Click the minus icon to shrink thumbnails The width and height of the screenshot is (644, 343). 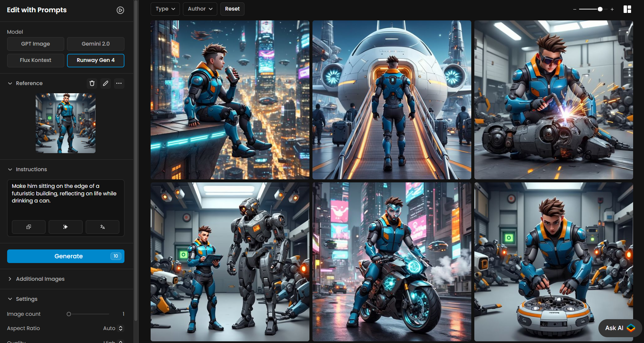(x=575, y=10)
